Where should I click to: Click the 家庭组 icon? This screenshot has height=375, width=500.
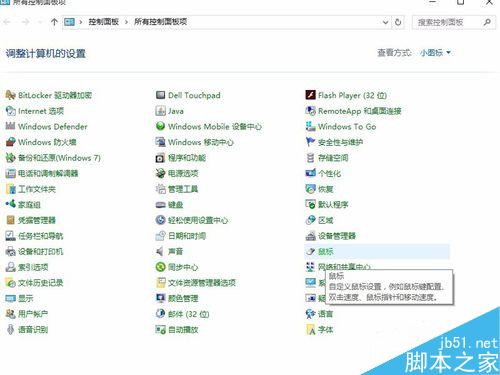(10, 204)
